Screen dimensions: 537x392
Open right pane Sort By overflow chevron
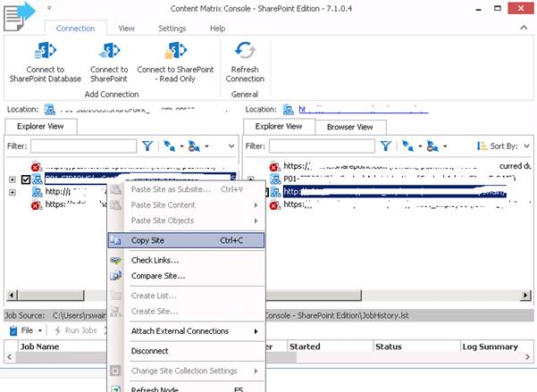point(527,146)
